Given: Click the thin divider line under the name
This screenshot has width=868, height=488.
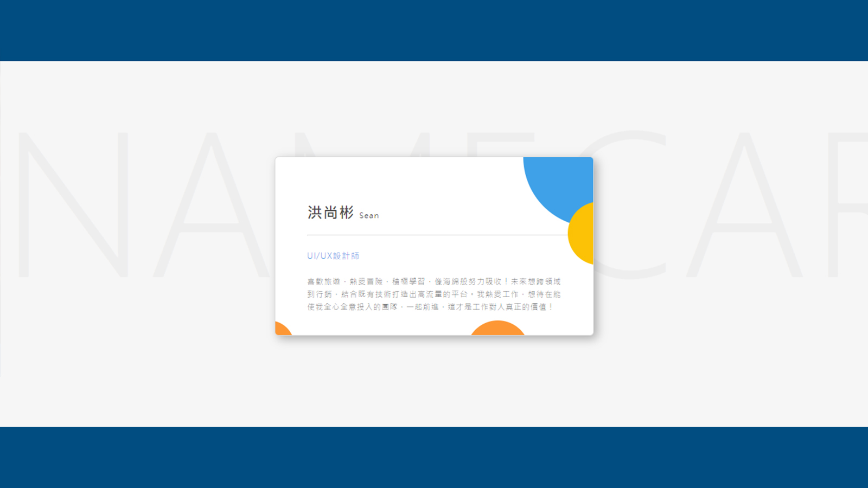Looking at the screenshot, I should 437,235.
